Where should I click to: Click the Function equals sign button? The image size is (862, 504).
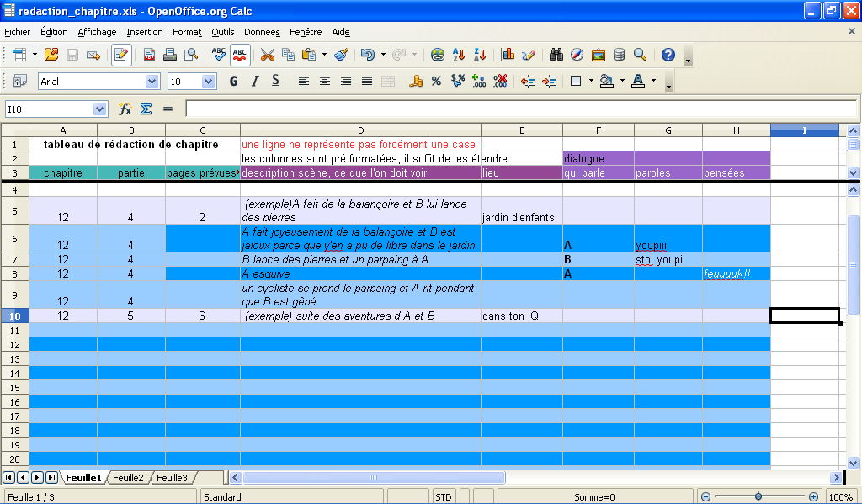[168, 109]
